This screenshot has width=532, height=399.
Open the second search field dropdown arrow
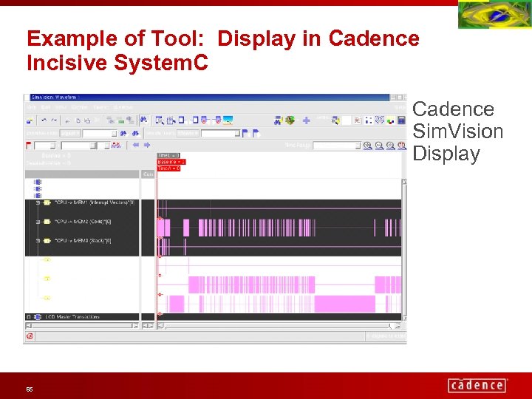[x=237, y=133]
